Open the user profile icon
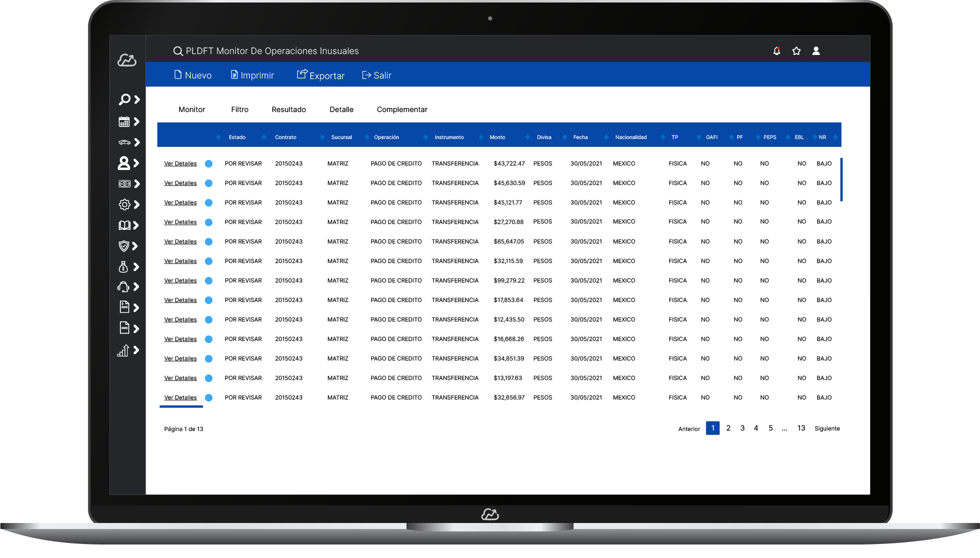980x558 pixels. [816, 51]
